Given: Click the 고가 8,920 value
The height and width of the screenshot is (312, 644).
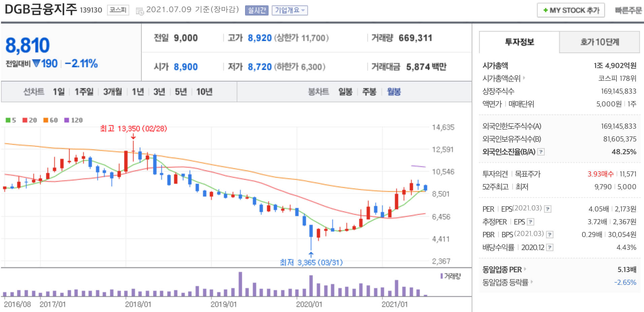Looking at the screenshot, I should pos(260,38).
